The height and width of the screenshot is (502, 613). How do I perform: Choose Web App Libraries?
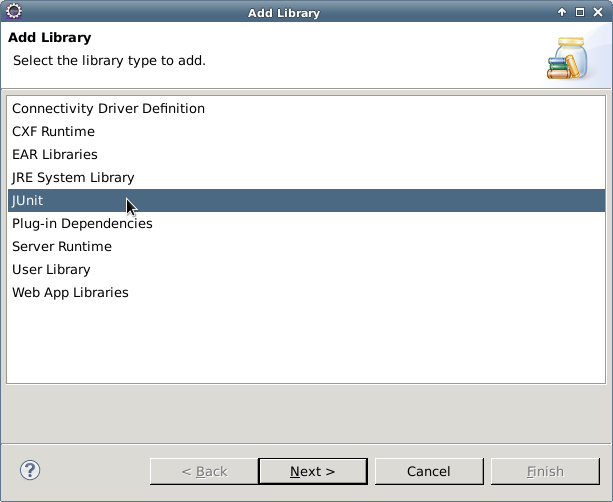click(x=306, y=293)
